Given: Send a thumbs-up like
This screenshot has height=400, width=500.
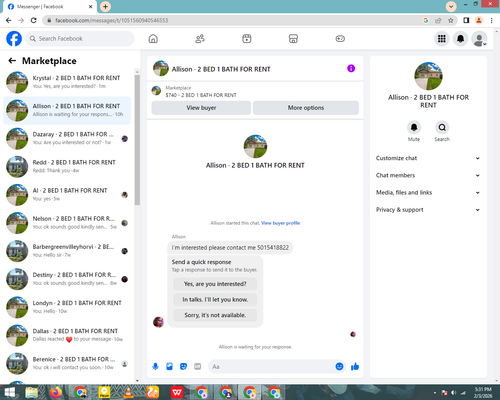Looking at the screenshot, I should click(x=355, y=367).
